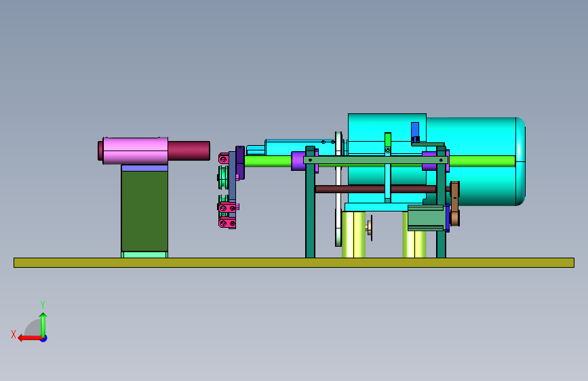Image resolution: width=588 pixels, height=381 pixels.
Task: Click the blue Z axis dot of the triad
Action: click(44, 338)
